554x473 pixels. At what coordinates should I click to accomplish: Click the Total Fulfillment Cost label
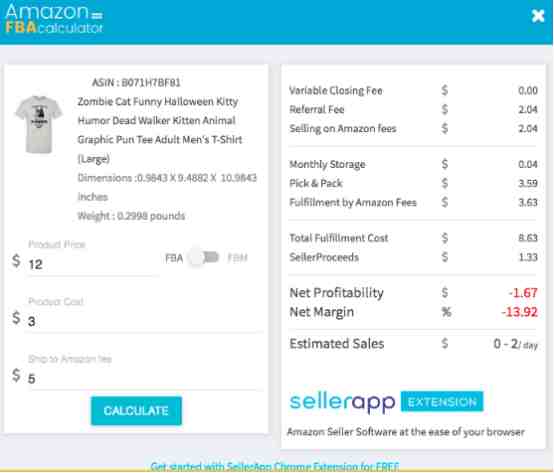click(338, 238)
